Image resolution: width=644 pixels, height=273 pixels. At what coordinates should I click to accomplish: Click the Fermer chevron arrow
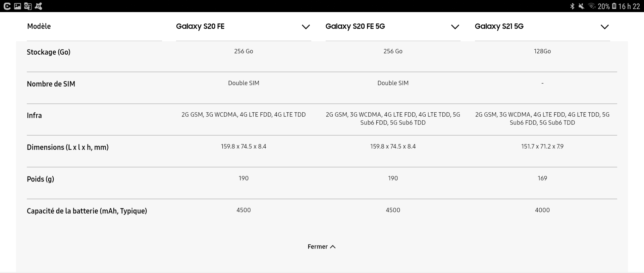pyautogui.click(x=333, y=247)
